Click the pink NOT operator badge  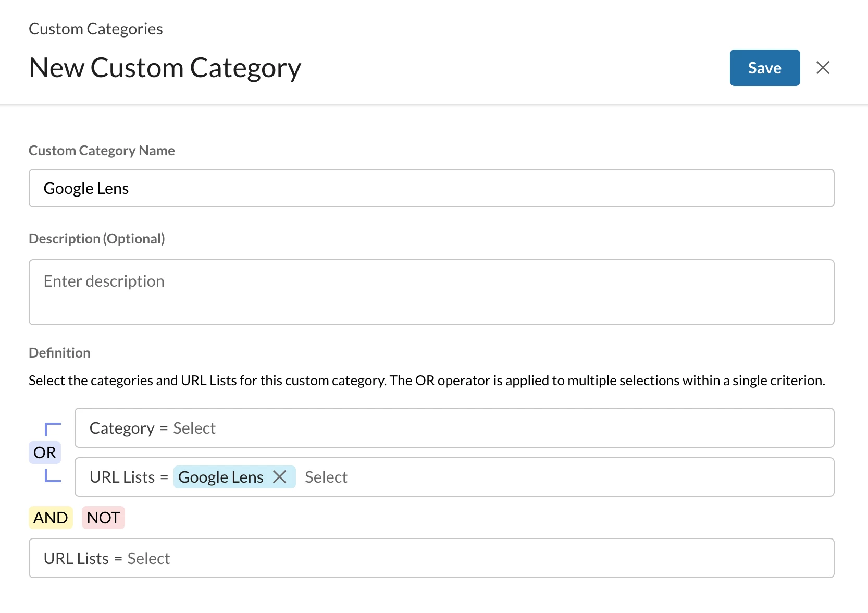pyautogui.click(x=103, y=518)
